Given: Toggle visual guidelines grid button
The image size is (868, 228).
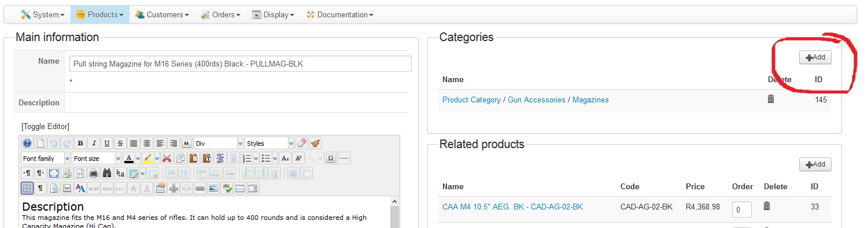Looking at the screenshot, I should [27, 188].
